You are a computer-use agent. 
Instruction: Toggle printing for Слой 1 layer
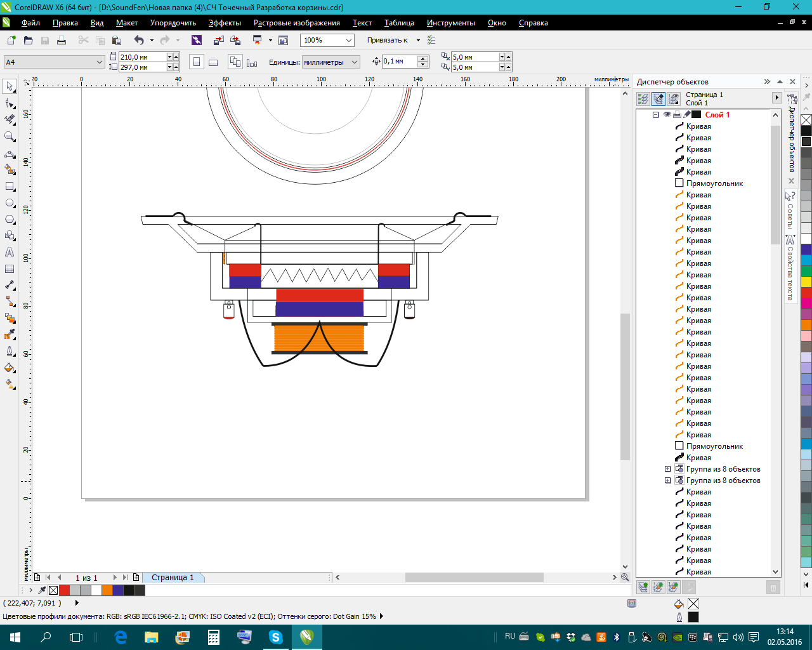677,115
